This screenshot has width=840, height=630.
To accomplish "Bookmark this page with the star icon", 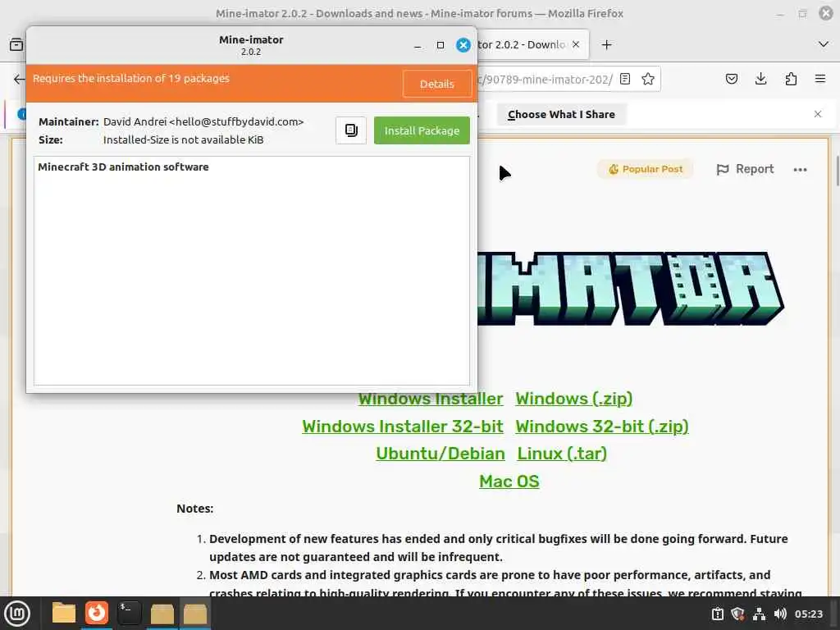I will tap(648, 80).
